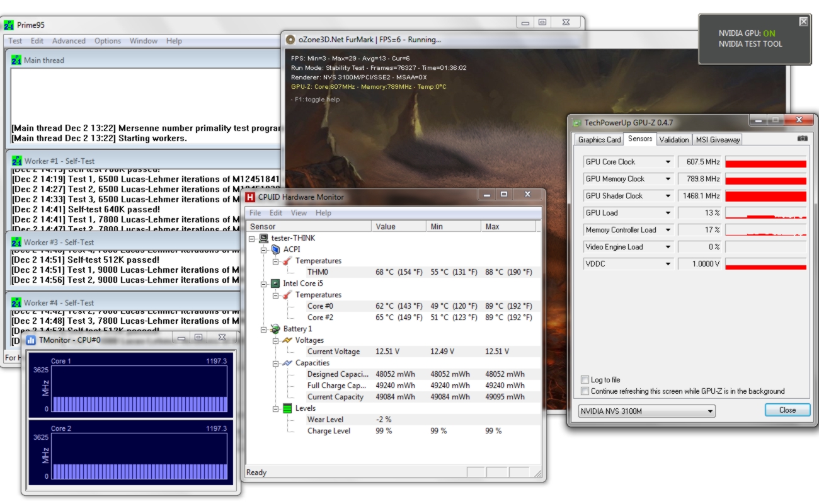Switch to the MSI Giveaway tab
Viewport: 819px width, 504px height.
point(718,140)
